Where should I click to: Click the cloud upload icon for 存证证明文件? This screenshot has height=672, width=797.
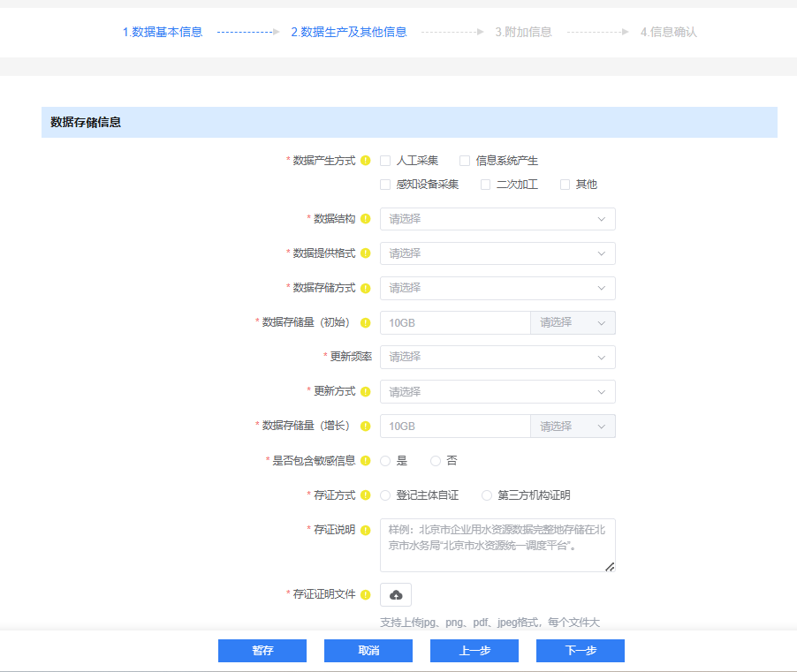pyautogui.click(x=396, y=595)
